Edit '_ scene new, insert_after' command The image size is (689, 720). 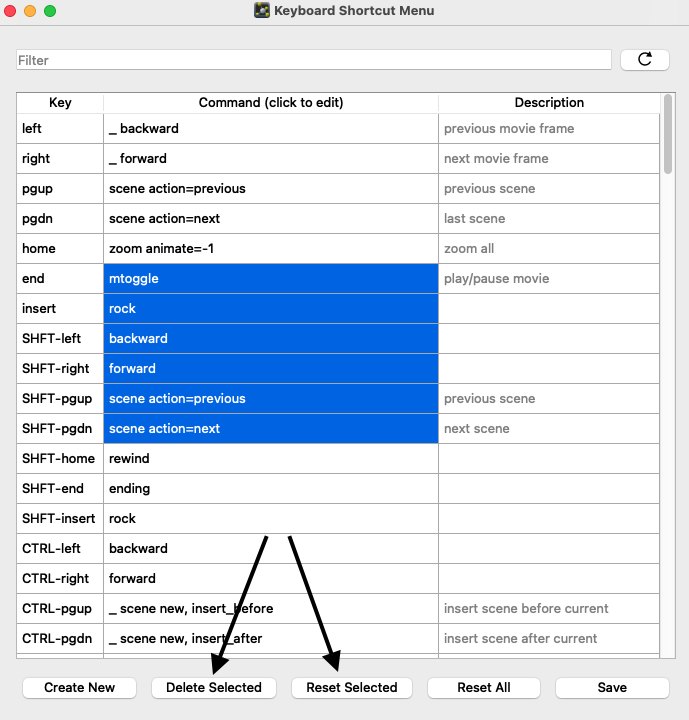click(x=271, y=639)
